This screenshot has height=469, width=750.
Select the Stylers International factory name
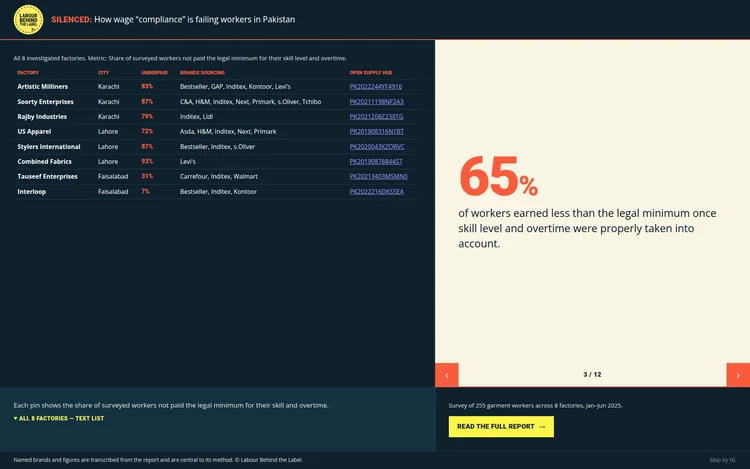49,147
